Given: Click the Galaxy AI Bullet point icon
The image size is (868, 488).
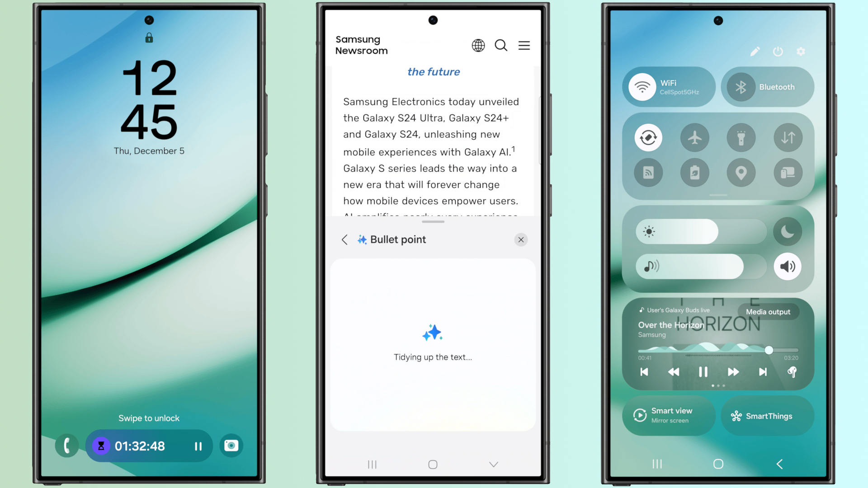Looking at the screenshot, I should 361,239.
